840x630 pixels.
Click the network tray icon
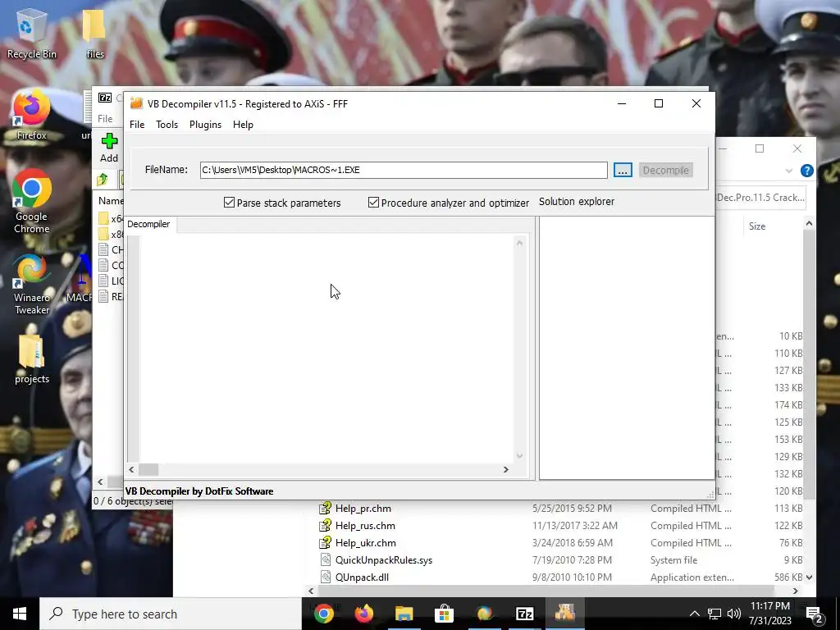point(714,614)
